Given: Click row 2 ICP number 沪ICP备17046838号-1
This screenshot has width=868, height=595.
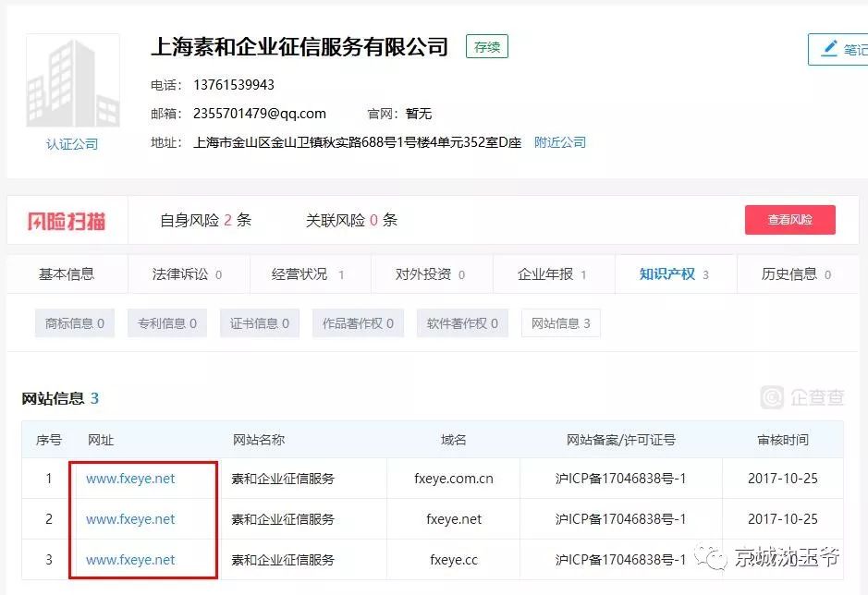Looking at the screenshot, I should (620, 519).
